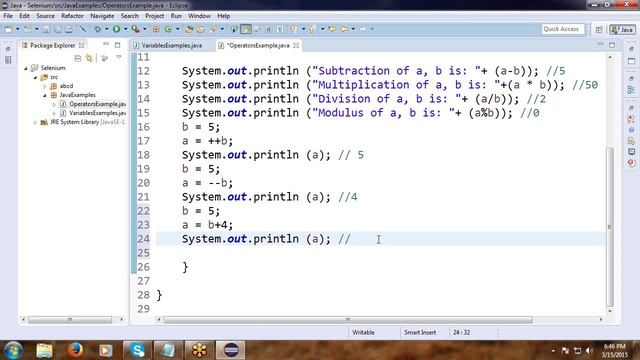Click the New Java Class green icon
The width and height of the screenshot is (640, 360).
(x=168, y=29)
